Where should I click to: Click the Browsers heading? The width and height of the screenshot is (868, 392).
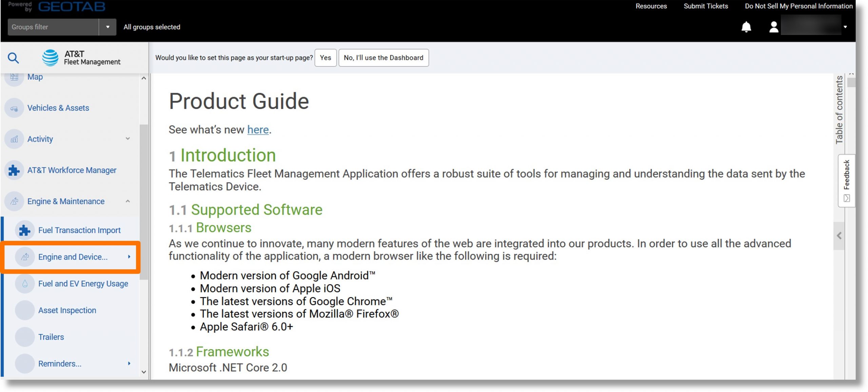pos(210,228)
